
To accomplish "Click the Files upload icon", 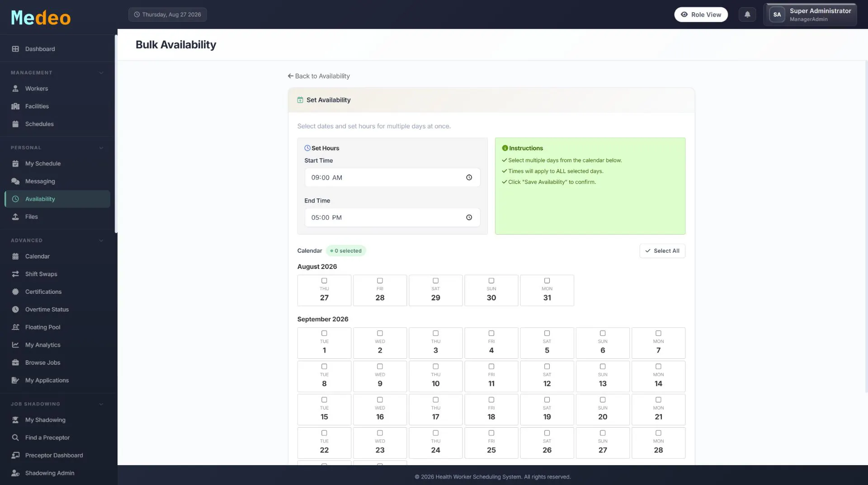I will 15,217.
